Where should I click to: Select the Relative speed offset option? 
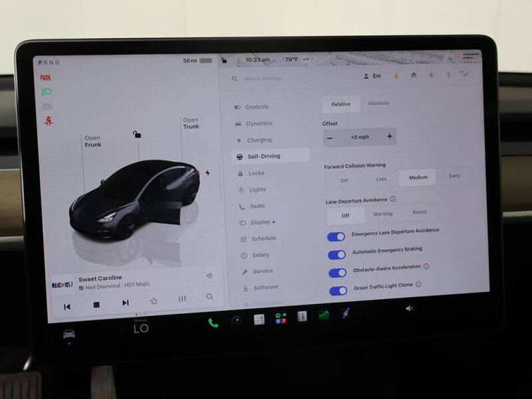click(x=341, y=104)
